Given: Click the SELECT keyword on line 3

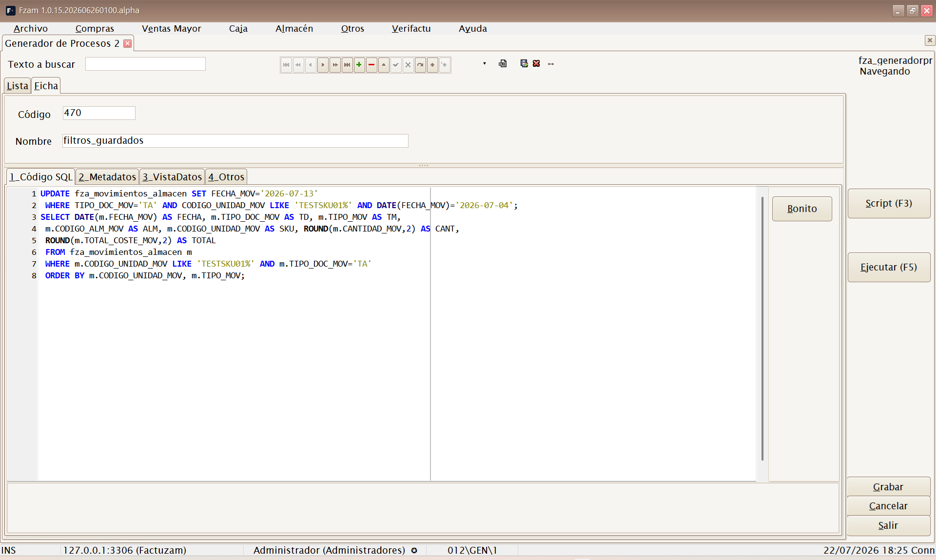Looking at the screenshot, I should (x=55, y=217).
